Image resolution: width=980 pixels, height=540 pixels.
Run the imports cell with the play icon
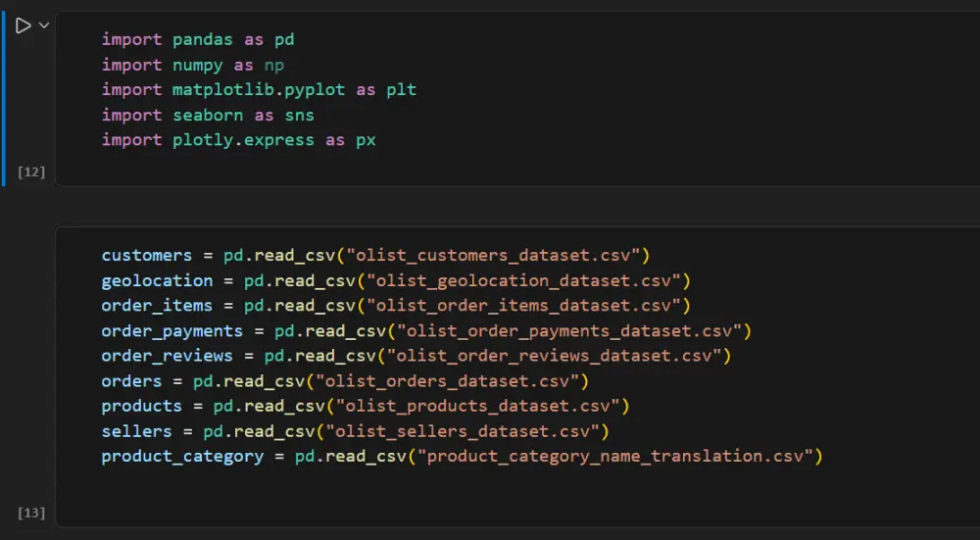(23, 25)
